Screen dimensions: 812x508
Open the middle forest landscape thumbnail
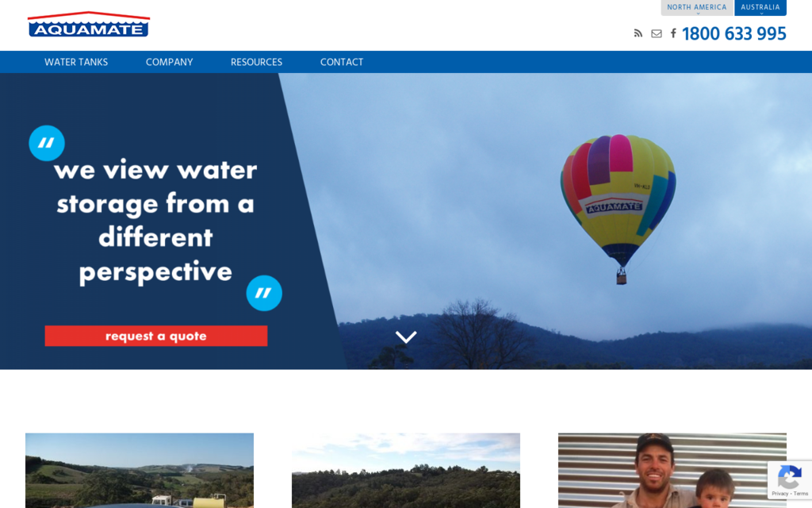[406, 471]
